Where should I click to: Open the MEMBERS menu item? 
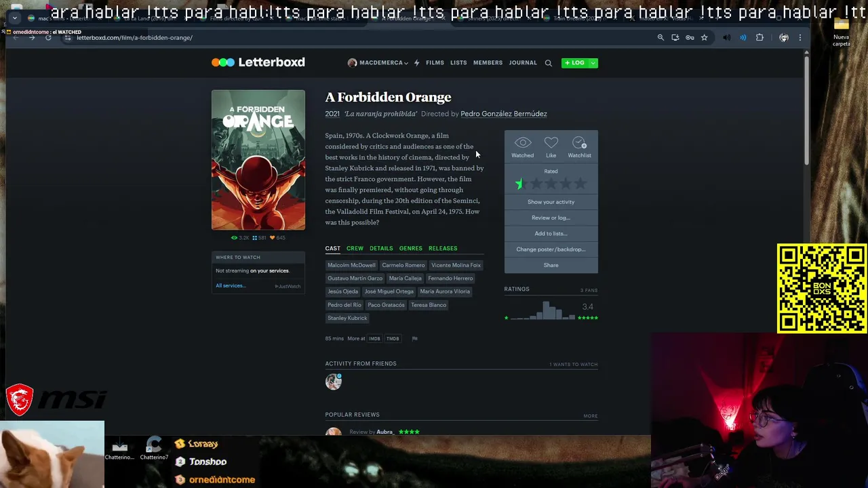488,62
